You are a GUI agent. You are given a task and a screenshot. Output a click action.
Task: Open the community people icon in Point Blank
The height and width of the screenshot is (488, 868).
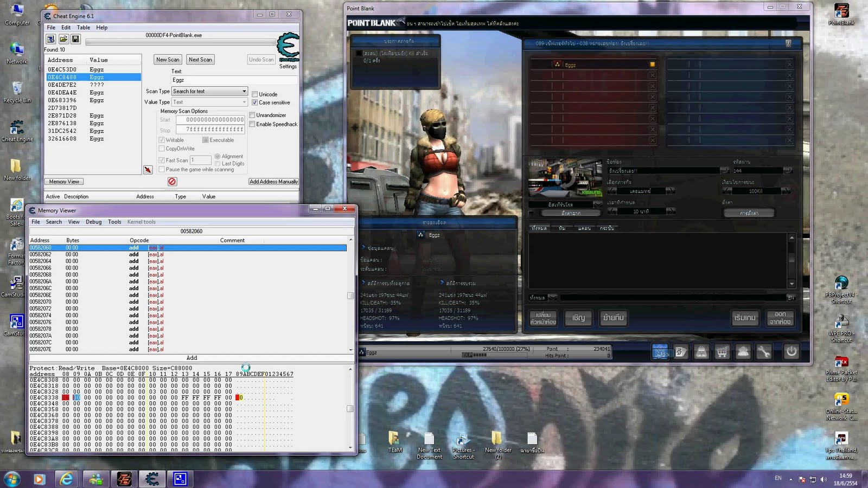(x=743, y=352)
